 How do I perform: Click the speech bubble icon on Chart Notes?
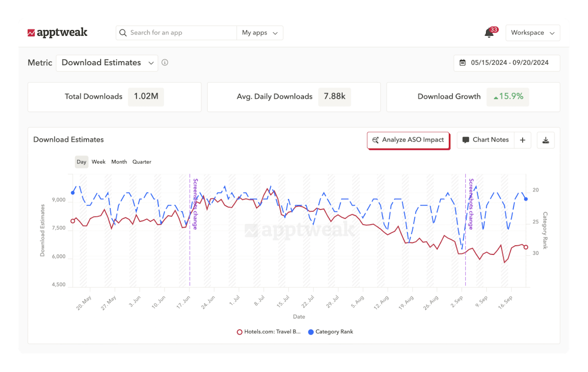click(x=466, y=140)
